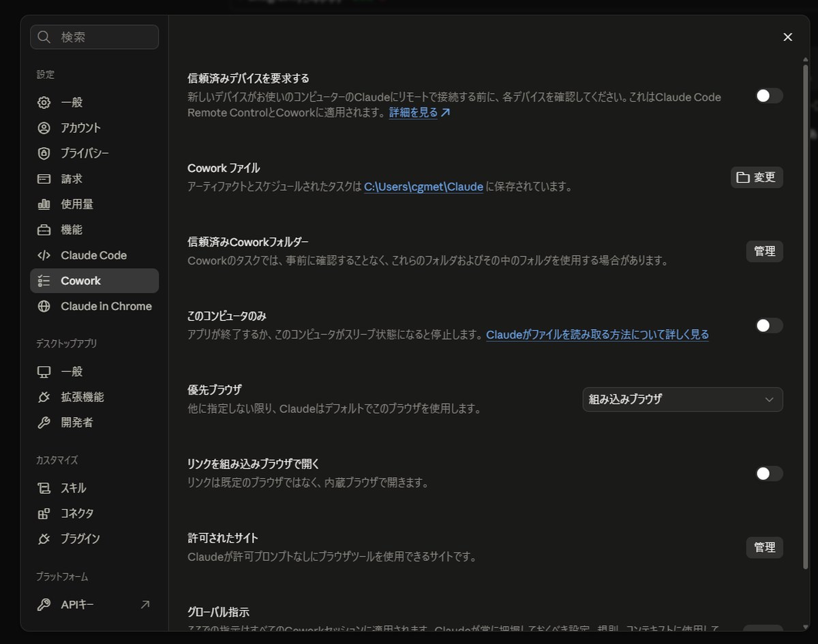Click the gear icon next to 一般 under 設定

44,102
